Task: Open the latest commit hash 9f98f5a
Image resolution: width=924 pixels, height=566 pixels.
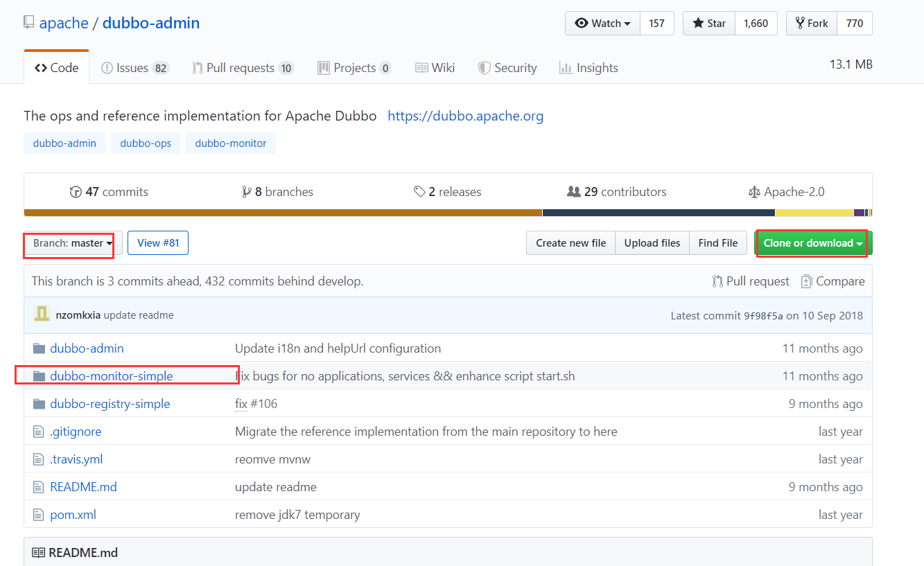Action: (x=763, y=316)
